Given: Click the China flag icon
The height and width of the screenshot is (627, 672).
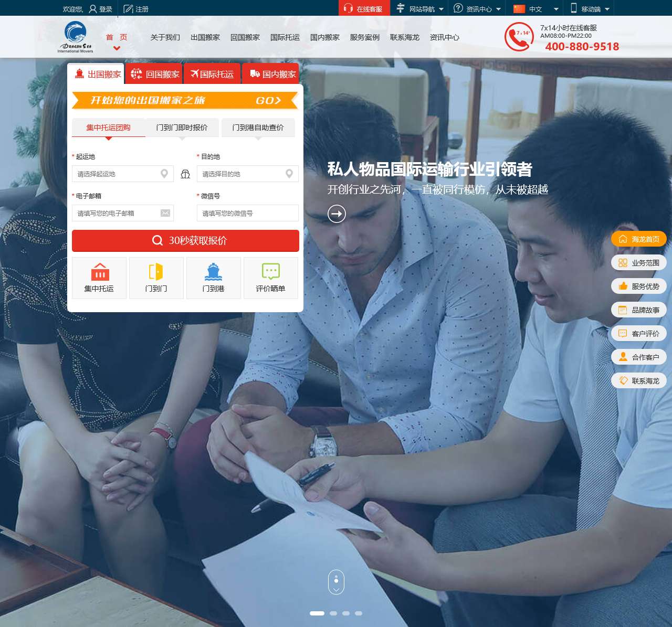Looking at the screenshot, I should pyautogui.click(x=519, y=8).
